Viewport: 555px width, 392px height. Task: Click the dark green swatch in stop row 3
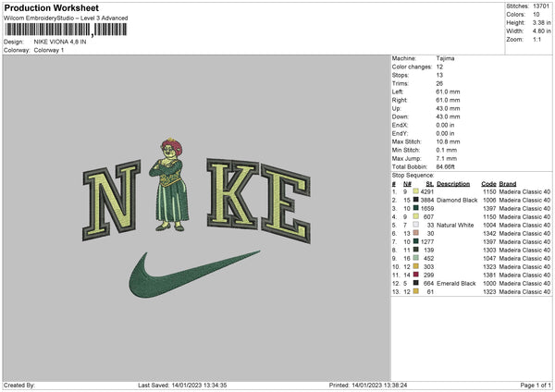416,208
